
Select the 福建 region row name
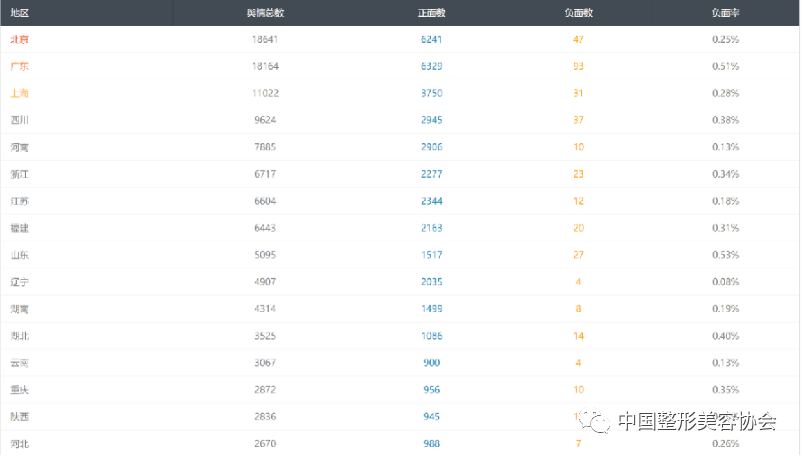19,228
